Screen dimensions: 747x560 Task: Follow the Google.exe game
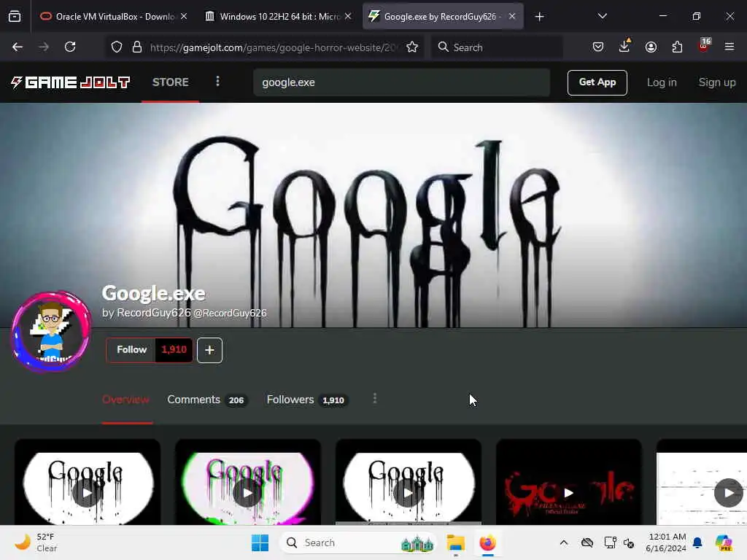point(131,350)
